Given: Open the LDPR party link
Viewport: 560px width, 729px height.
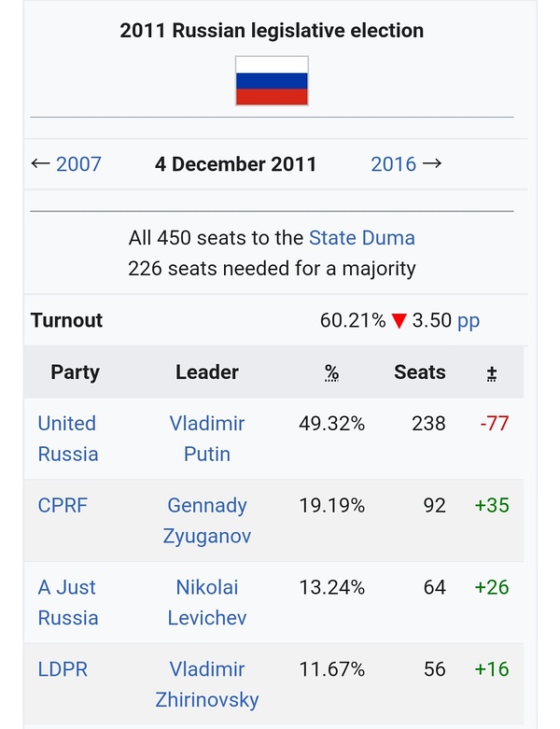Looking at the screenshot, I should (x=63, y=669).
